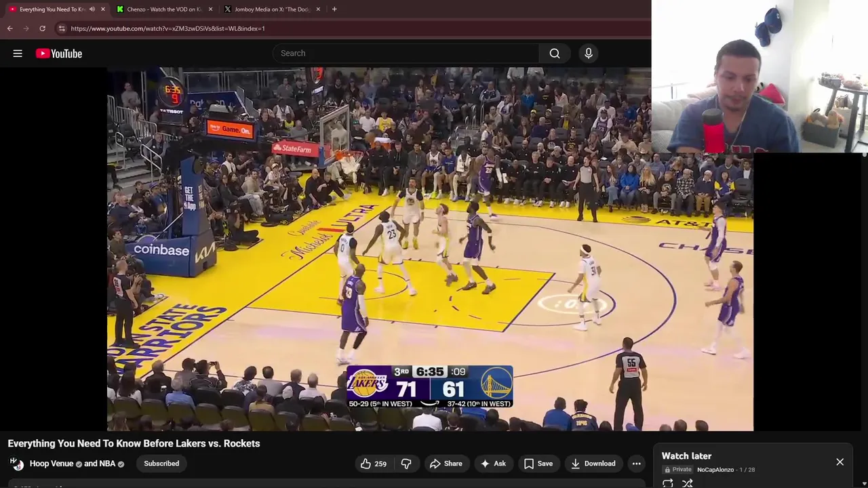868x488 pixels.
Task: Click the YouTube search field
Action: pyautogui.click(x=406, y=53)
